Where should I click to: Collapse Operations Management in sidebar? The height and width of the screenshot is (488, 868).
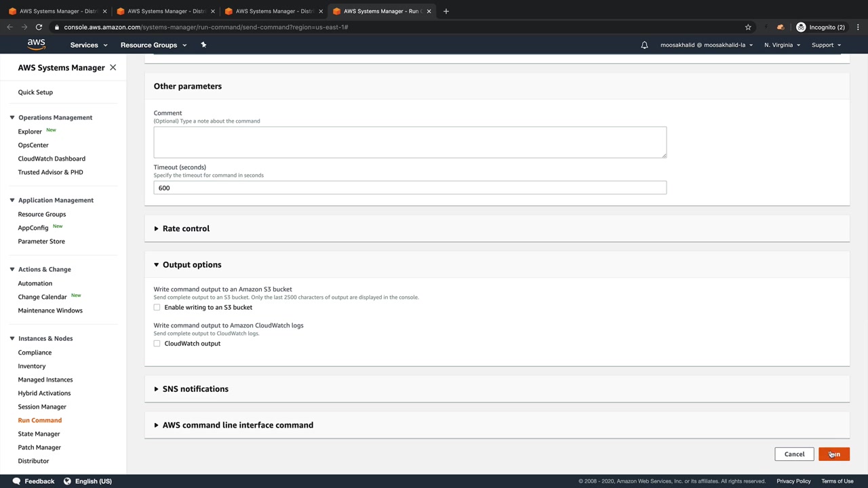pos(12,117)
